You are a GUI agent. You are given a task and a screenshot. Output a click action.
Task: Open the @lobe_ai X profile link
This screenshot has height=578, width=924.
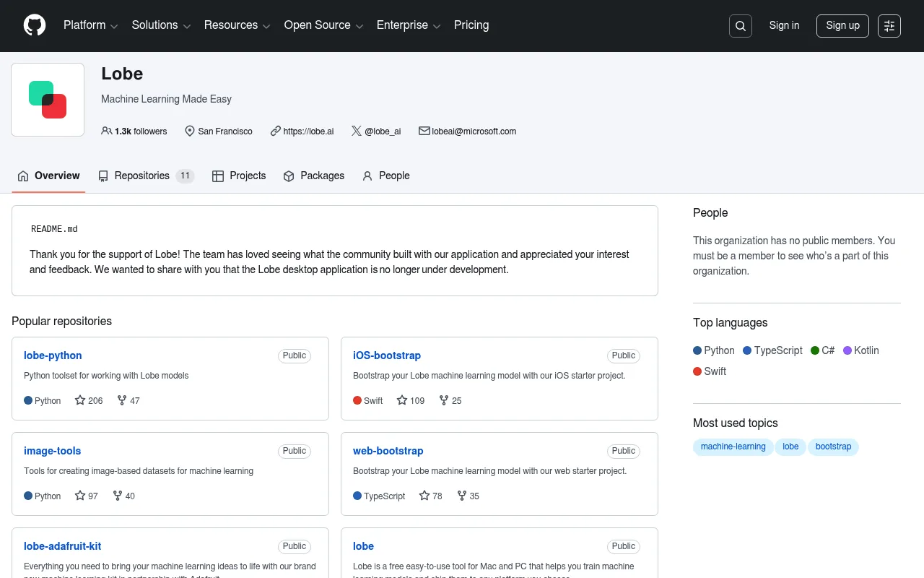coord(383,131)
